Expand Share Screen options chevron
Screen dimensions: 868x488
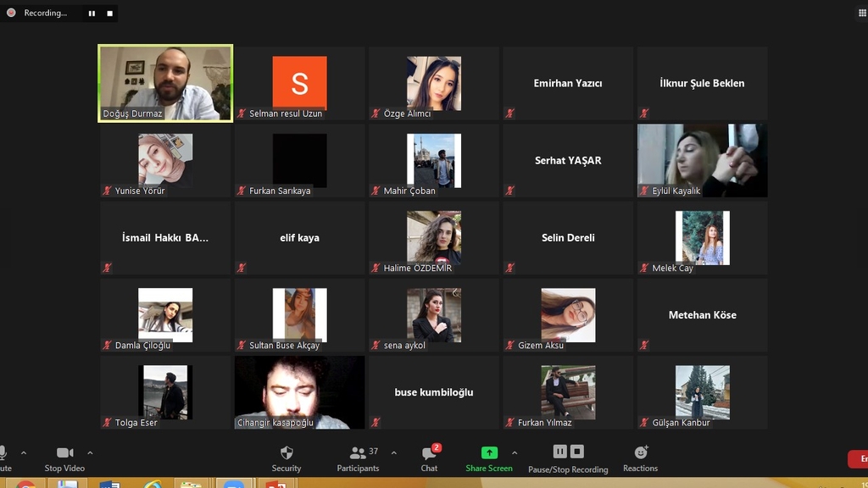pos(515,453)
